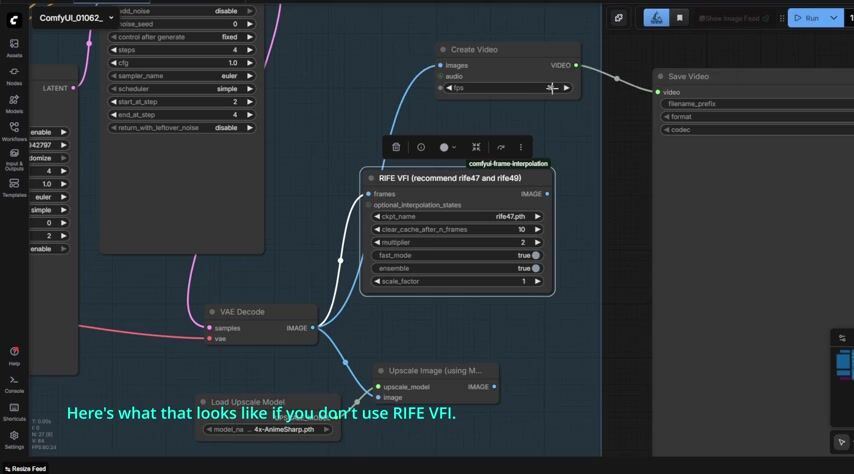The height and width of the screenshot is (474, 854).
Task: Click the Run button
Action: pos(806,18)
